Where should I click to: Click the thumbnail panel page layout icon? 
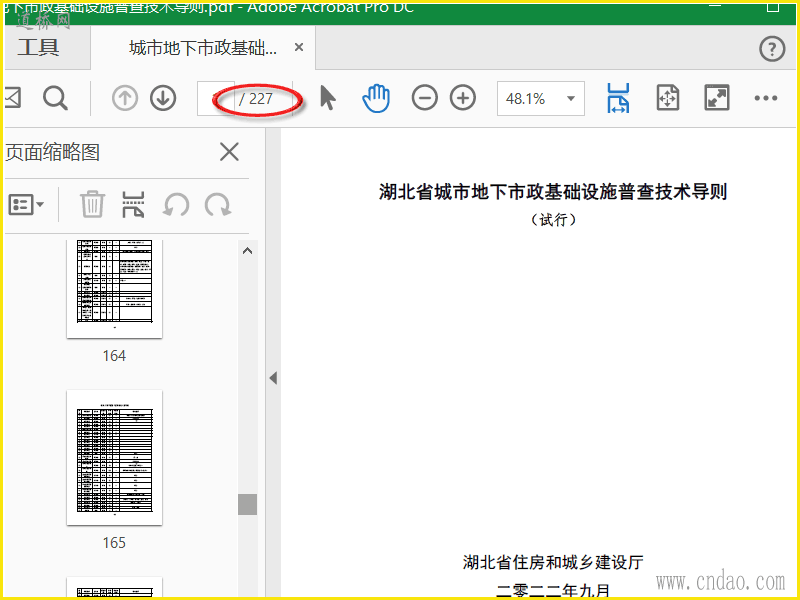click(133, 205)
